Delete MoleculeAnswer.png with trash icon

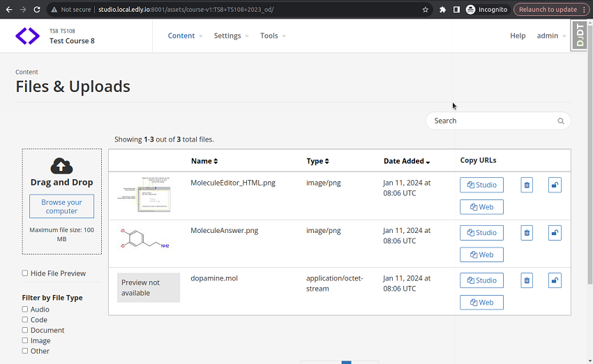(527, 233)
